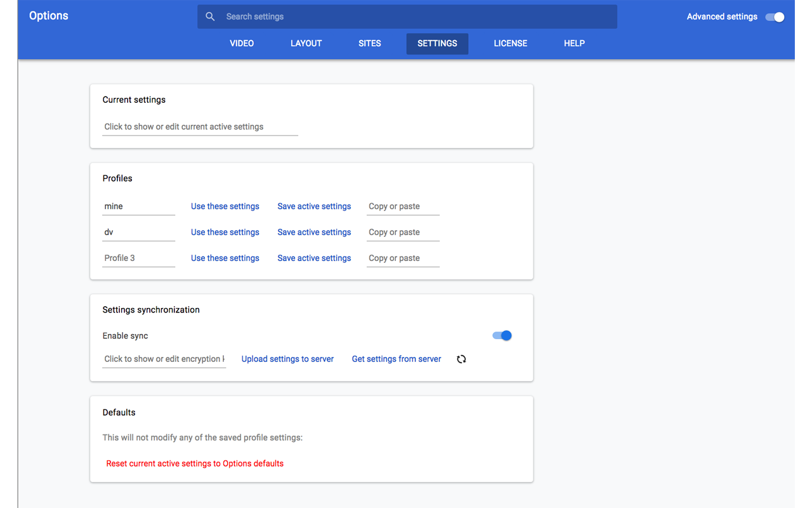Image resolution: width=812 pixels, height=508 pixels.
Task: Go to the SITES tab
Action: click(x=370, y=43)
